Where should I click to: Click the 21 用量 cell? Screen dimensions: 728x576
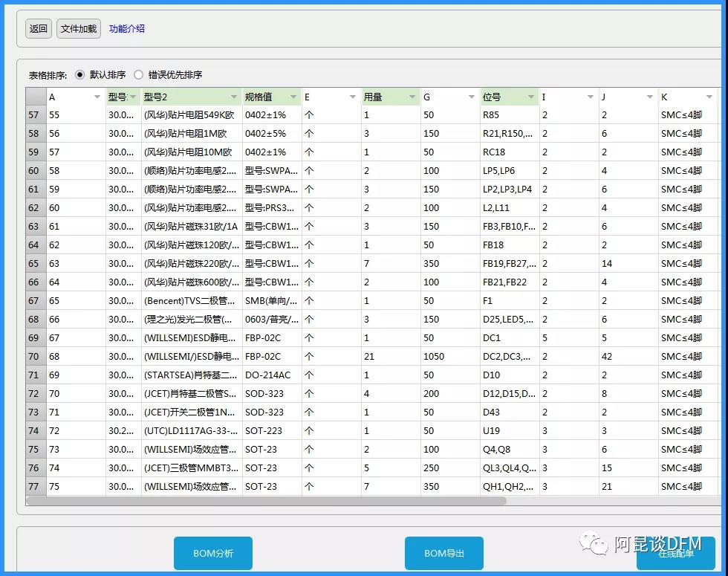391,356
